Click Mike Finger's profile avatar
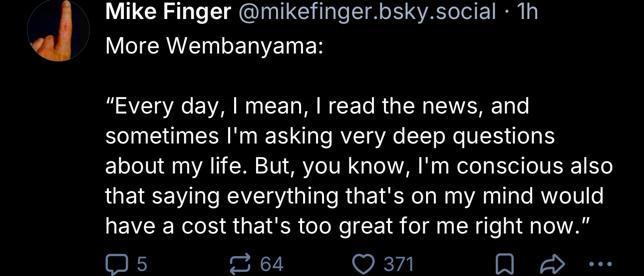The width and height of the screenshot is (644, 276). click(x=58, y=30)
